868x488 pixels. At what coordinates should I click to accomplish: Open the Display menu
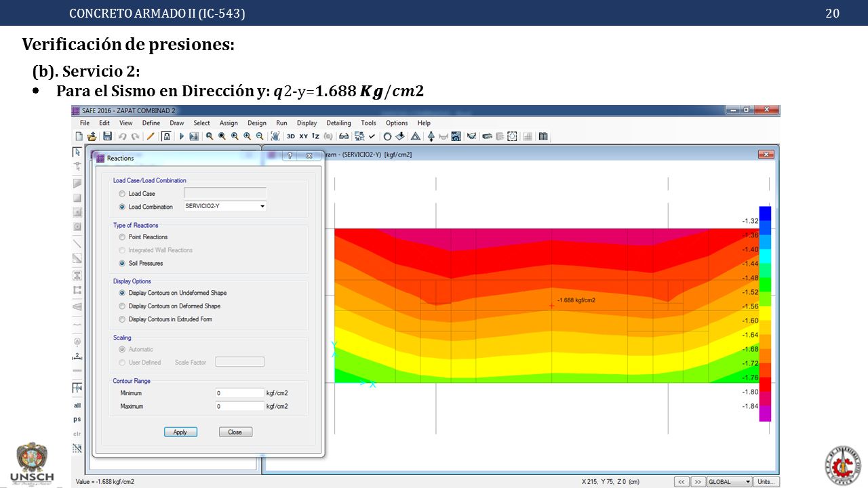click(307, 123)
